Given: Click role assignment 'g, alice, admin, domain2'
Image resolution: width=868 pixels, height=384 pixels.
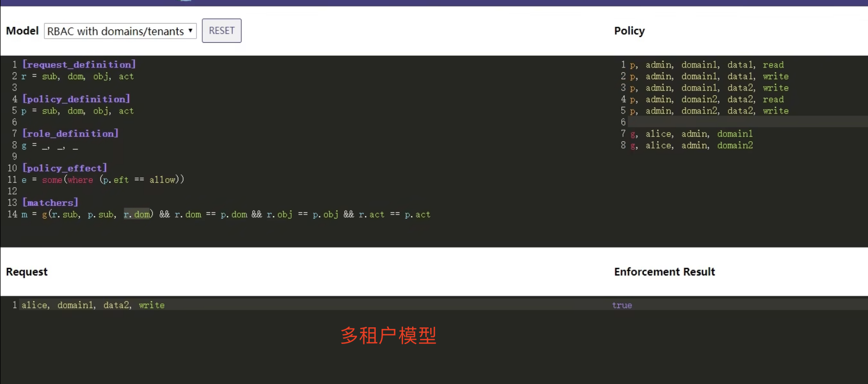Looking at the screenshot, I should (x=691, y=145).
